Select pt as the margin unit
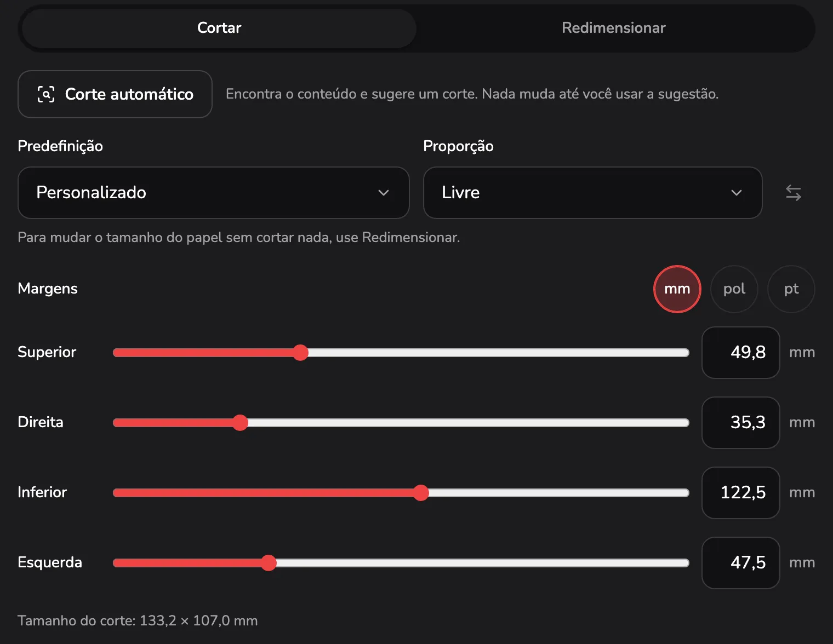The height and width of the screenshot is (644, 833). click(x=791, y=289)
